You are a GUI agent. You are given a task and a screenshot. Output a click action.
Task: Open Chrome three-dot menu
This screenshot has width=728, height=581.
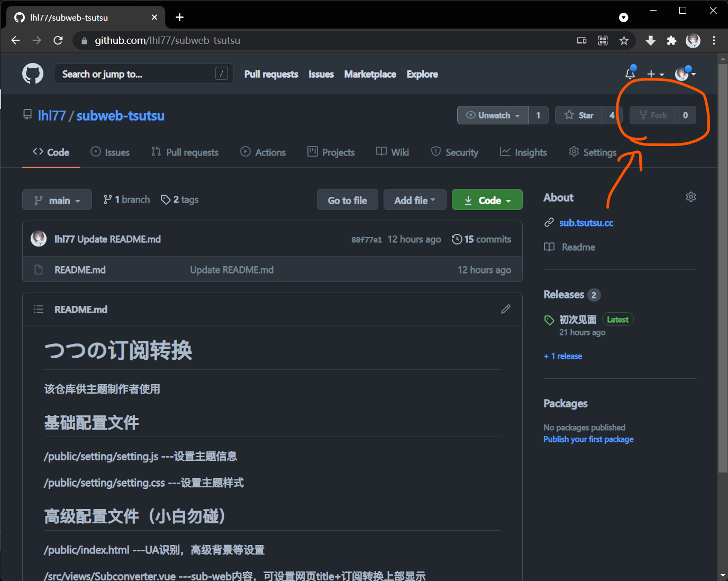tap(714, 40)
